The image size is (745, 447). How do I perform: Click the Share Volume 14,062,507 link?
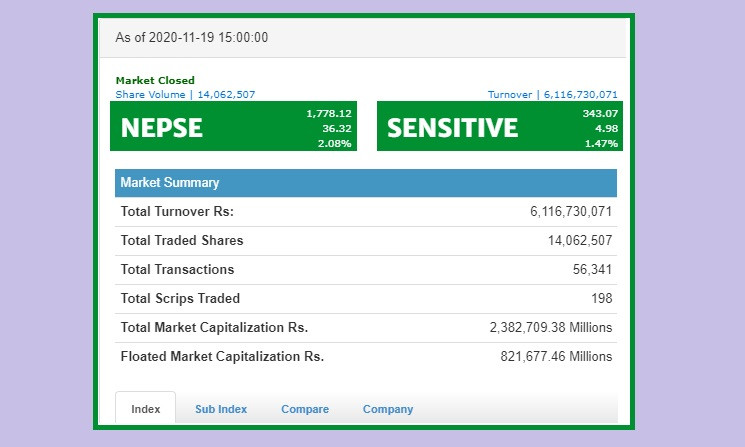tap(185, 95)
